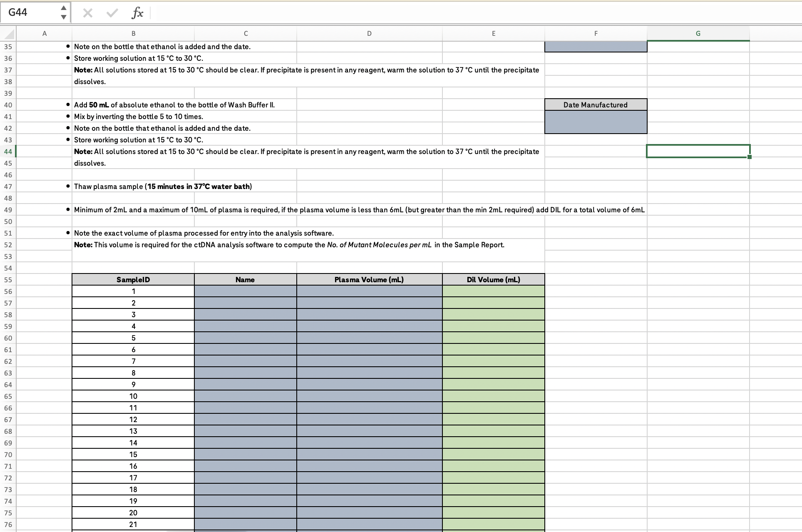Screen dimensions: 802x532
Task: Click the Date Manufactured header cell
Action: pyautogui.click(x=595, y=104)
